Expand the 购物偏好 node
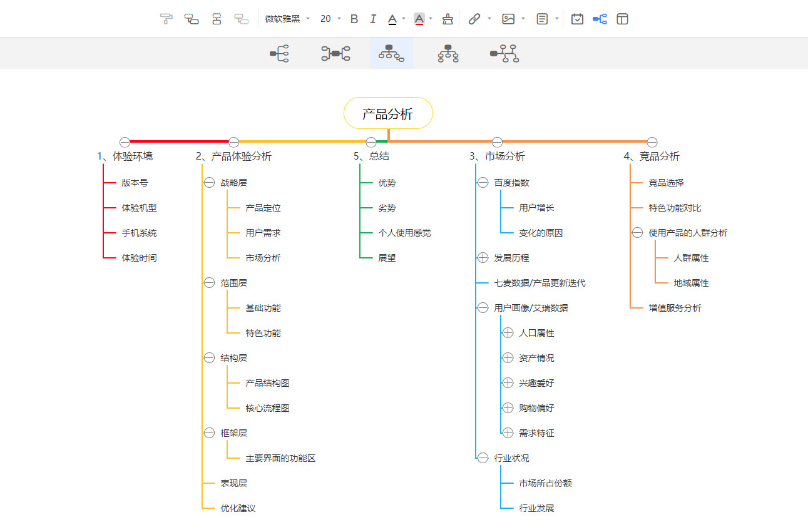The width and height of the screenshot is (808, 532). (x=508, y=408)
